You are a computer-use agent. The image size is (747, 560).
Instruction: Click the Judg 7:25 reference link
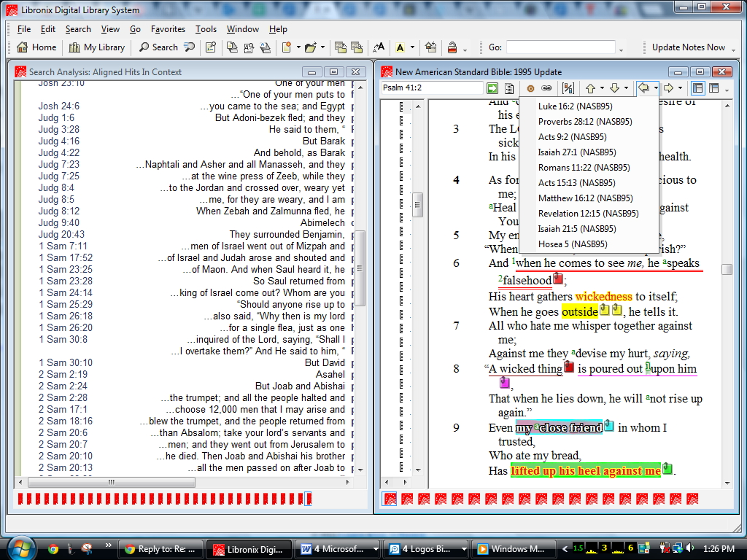59,176
